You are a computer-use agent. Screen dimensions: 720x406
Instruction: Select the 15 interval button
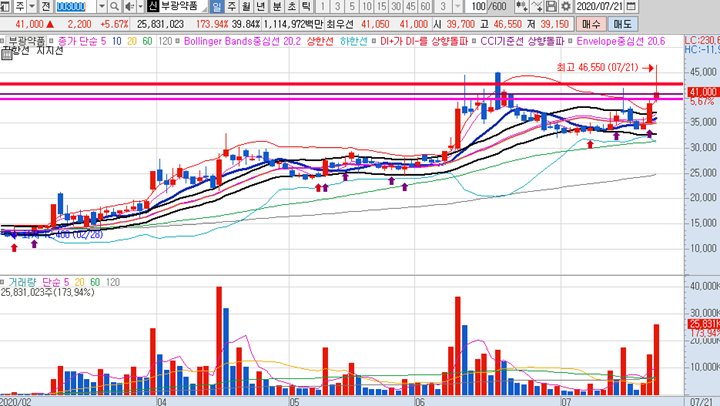381,6
